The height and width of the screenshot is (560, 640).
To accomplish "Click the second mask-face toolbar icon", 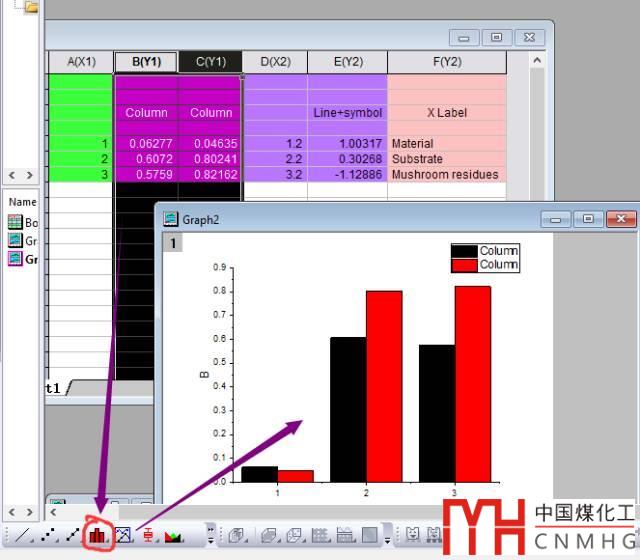I will pos(434,534).
